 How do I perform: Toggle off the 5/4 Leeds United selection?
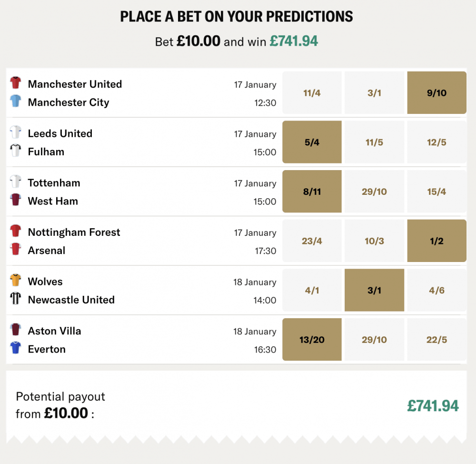(x=312, y=141)
